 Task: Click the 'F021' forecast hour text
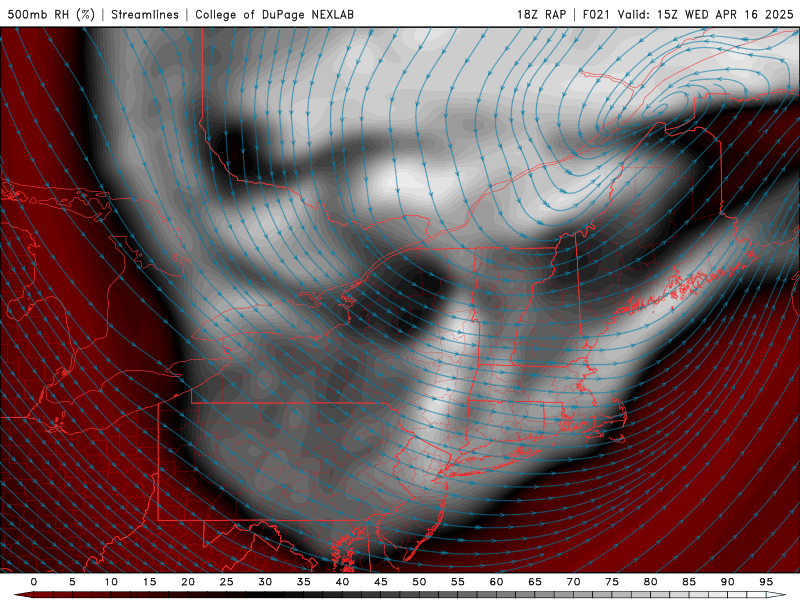596,14
